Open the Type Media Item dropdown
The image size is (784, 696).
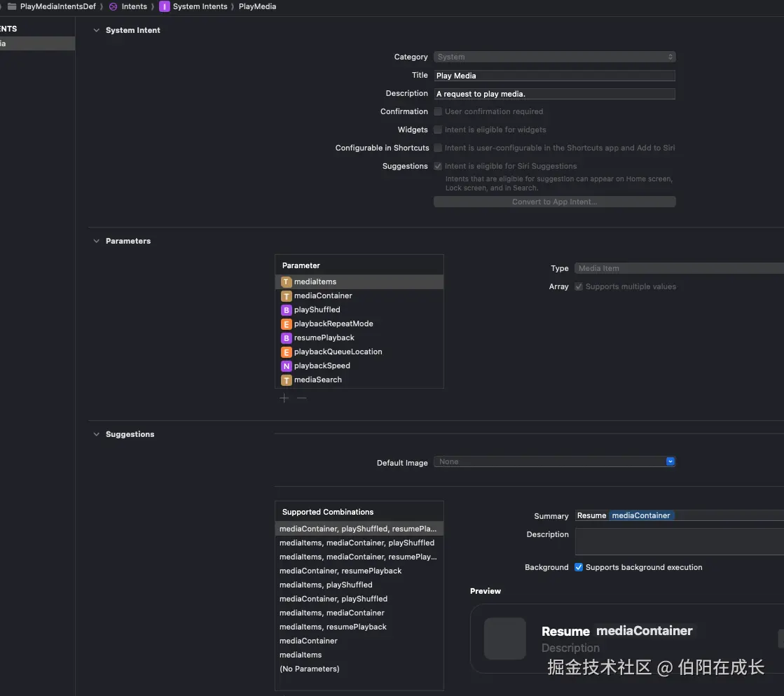[679, 268]
